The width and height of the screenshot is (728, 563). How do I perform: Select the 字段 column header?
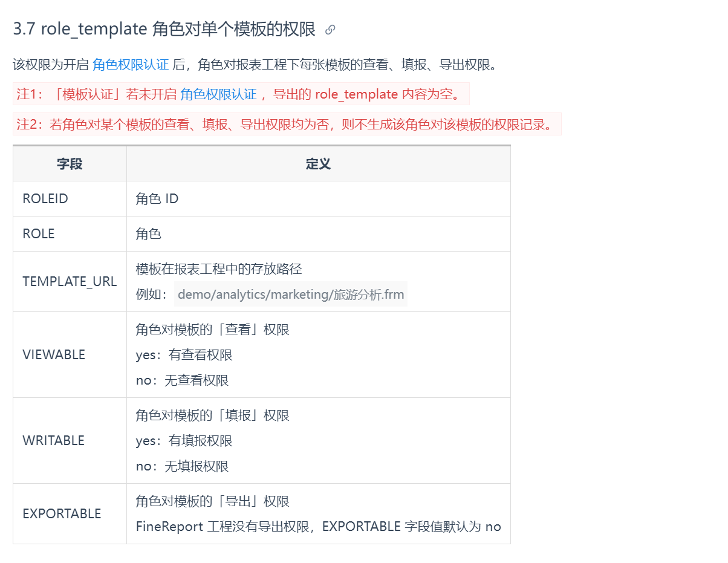pyautogui.click(x=70, y=164)
